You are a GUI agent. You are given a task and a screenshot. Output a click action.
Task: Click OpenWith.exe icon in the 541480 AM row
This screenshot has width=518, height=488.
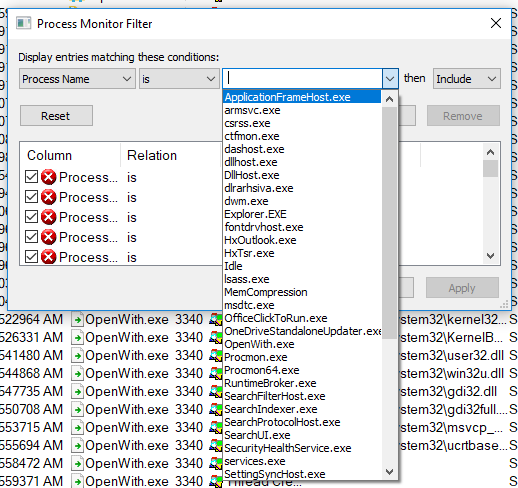pyautogui.click(x=77, y=356)
